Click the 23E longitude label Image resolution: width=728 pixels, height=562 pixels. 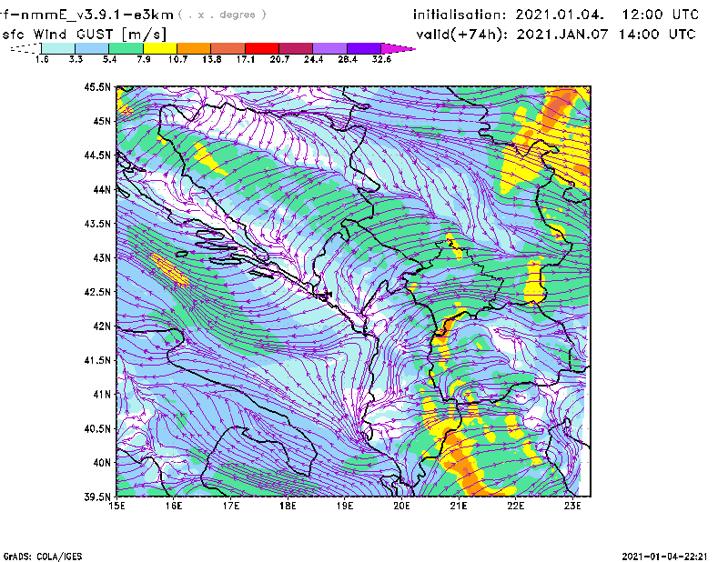coord(572,506)
